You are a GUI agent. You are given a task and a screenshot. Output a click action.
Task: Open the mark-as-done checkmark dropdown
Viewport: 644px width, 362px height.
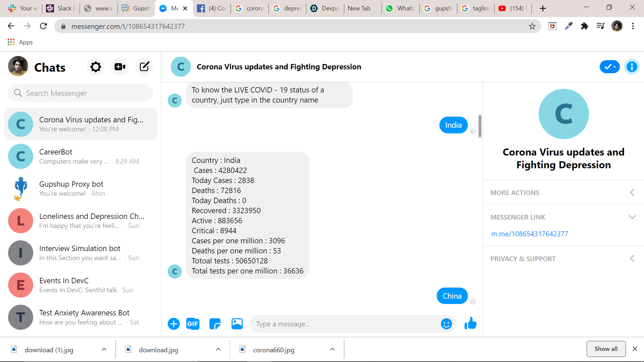(609, 67)
